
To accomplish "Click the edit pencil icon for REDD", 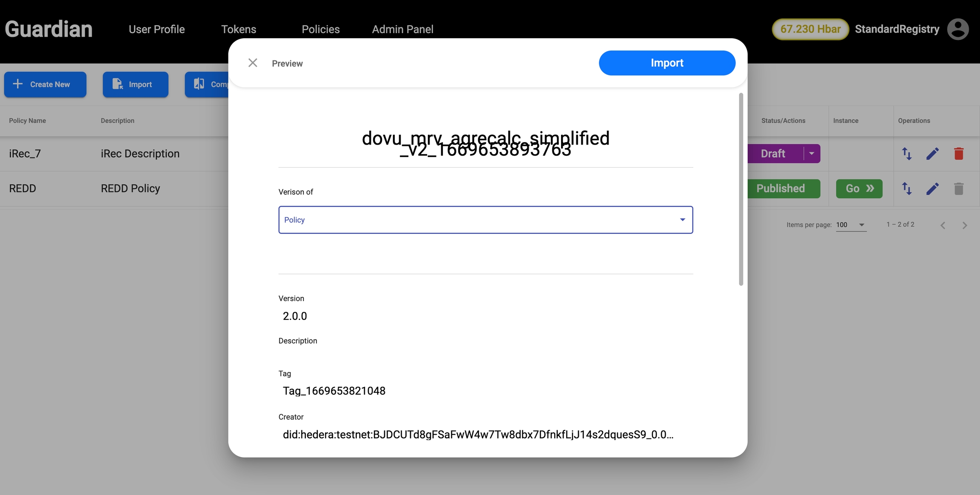I will (932, 188).
